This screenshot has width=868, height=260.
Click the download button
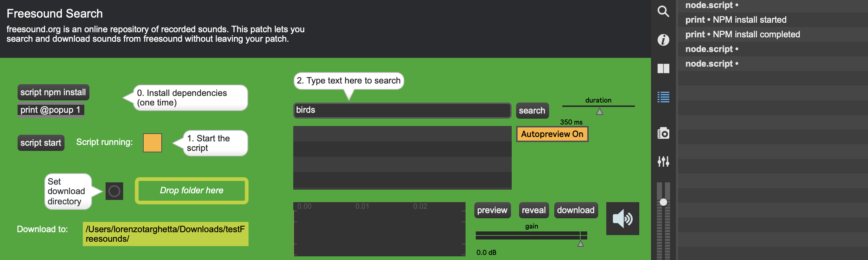[576, 210]
